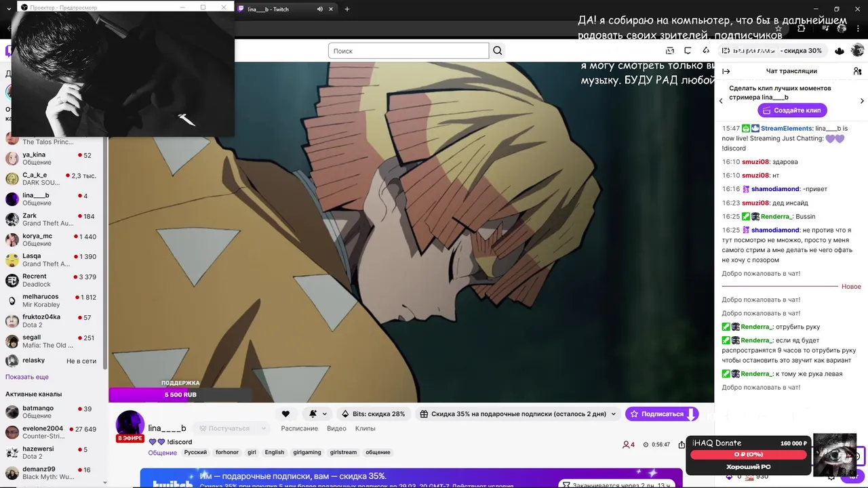868x488 pixels.
Task: Open browser media control icon
Action: click(x=824, y=28)
